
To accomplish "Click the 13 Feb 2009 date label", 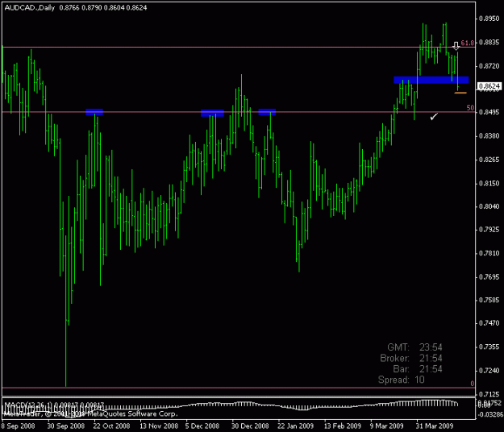I will [343, 426].
